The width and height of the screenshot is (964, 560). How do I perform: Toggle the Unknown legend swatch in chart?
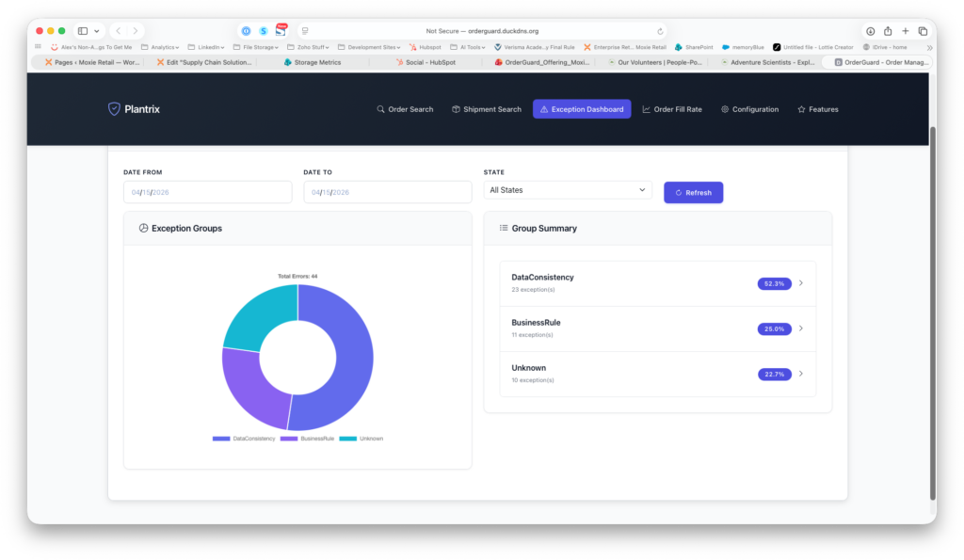tap(347, 439)
